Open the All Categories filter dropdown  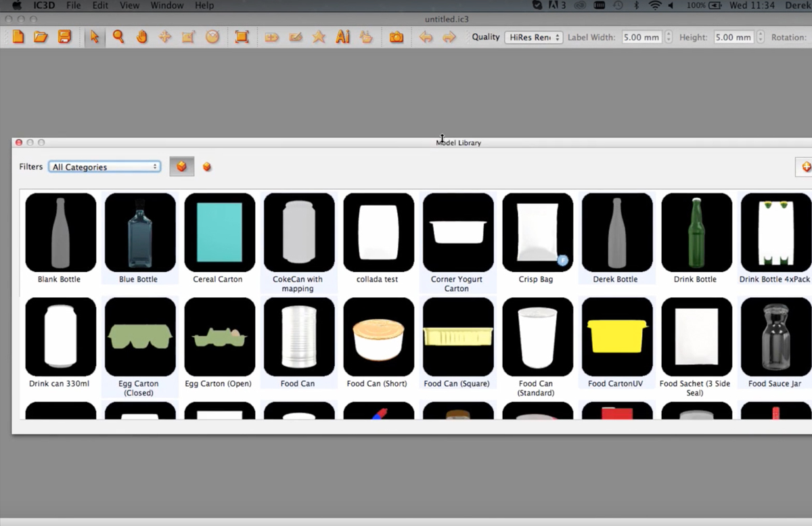(104, 167)
